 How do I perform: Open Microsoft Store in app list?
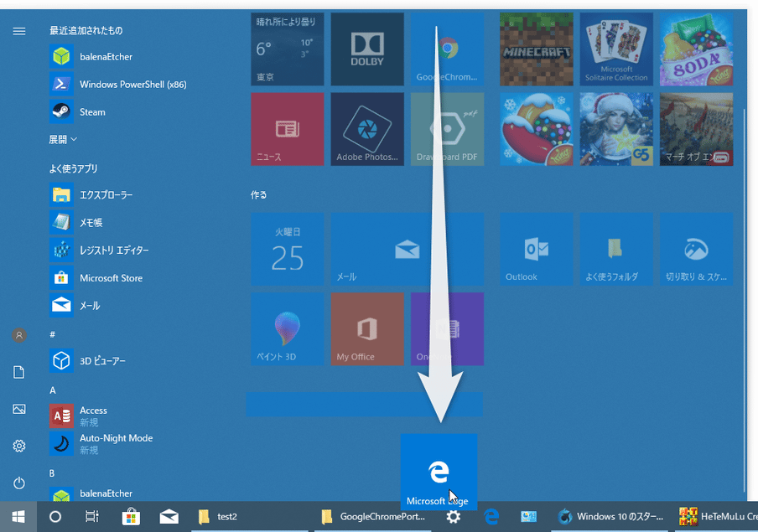[96, 278]
